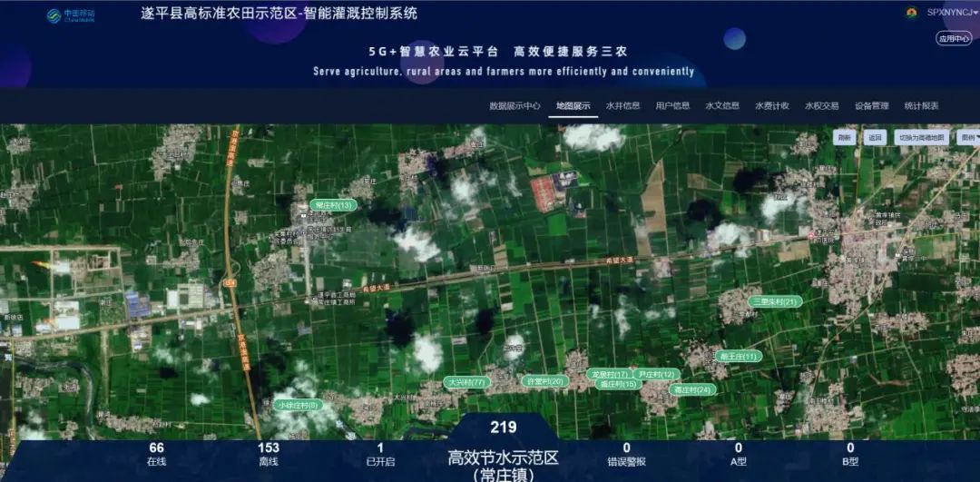The image size is (980, 482).
Task: Open the SPXNYNCJ account dropdown
Action: [952, 13]
